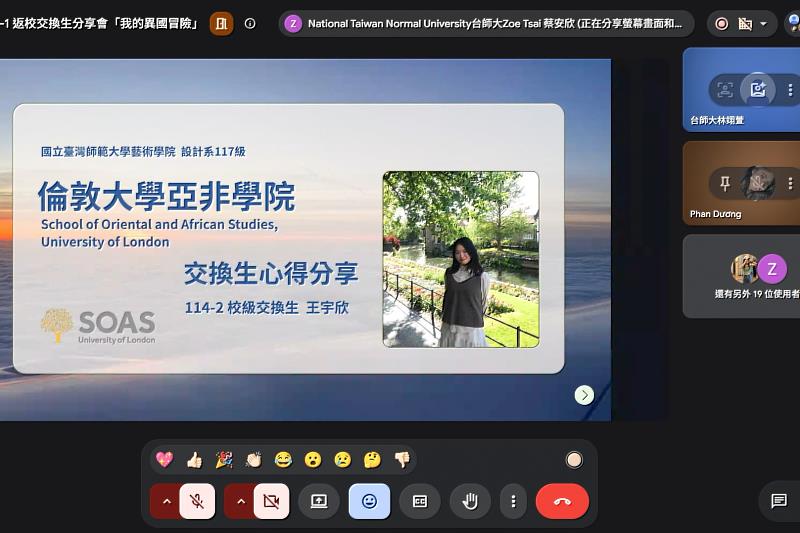This screenshot has height=533, width=800.
Task: Expand the top bar dropdown arrow
Action: [x=763, y=23]
